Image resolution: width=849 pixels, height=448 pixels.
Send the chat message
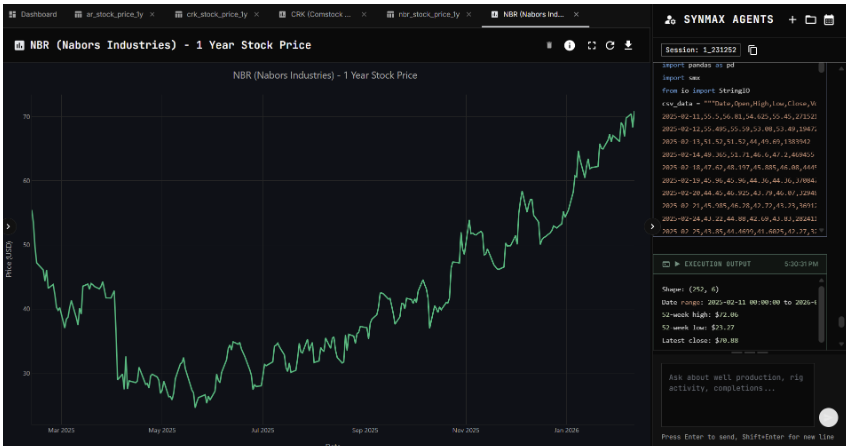click(x=828, y=418)
